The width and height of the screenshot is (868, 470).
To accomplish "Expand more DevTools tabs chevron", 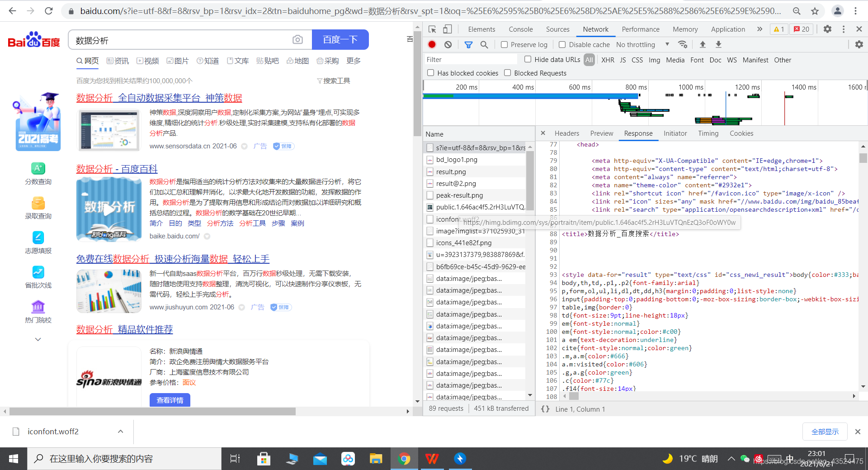I will tap(759, 29).
